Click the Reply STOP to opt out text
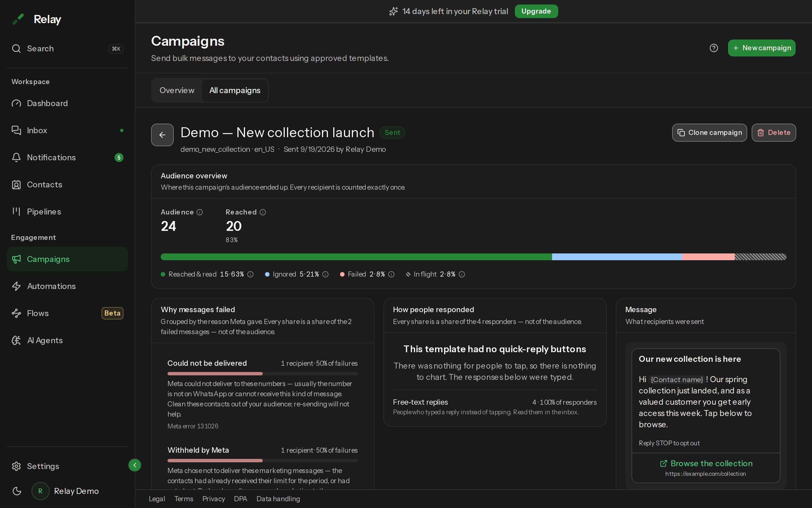Screen dimensions: 812x508 (669, 443)
